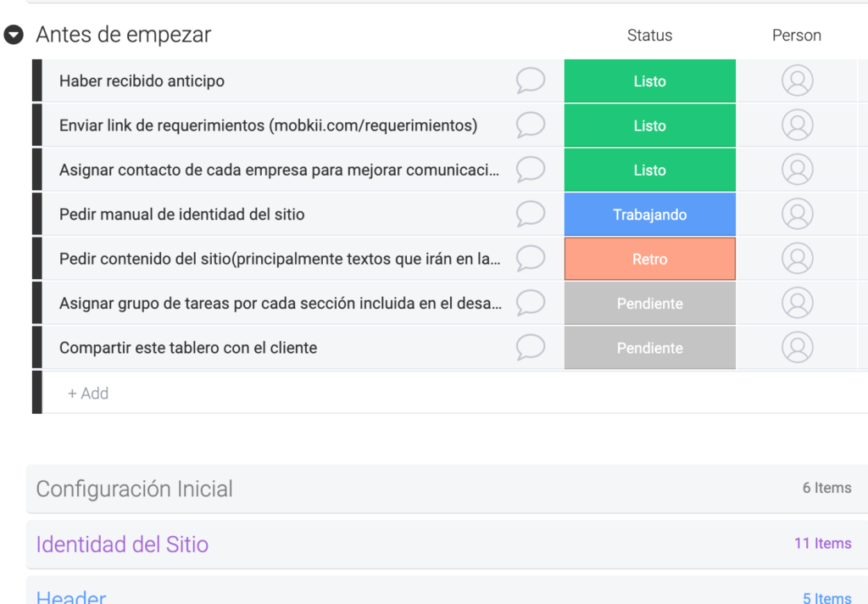Open comments for Asignar grupo de tareas

tap(531, 303)
